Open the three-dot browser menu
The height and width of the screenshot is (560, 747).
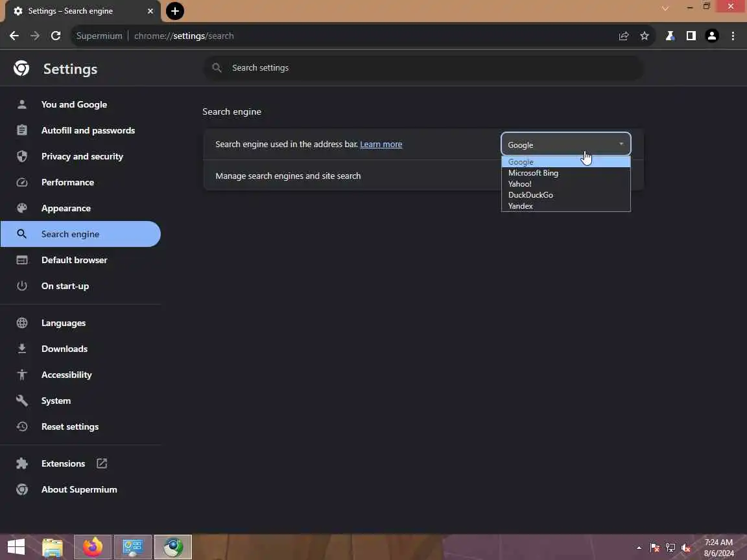click(x=733, y=36)
